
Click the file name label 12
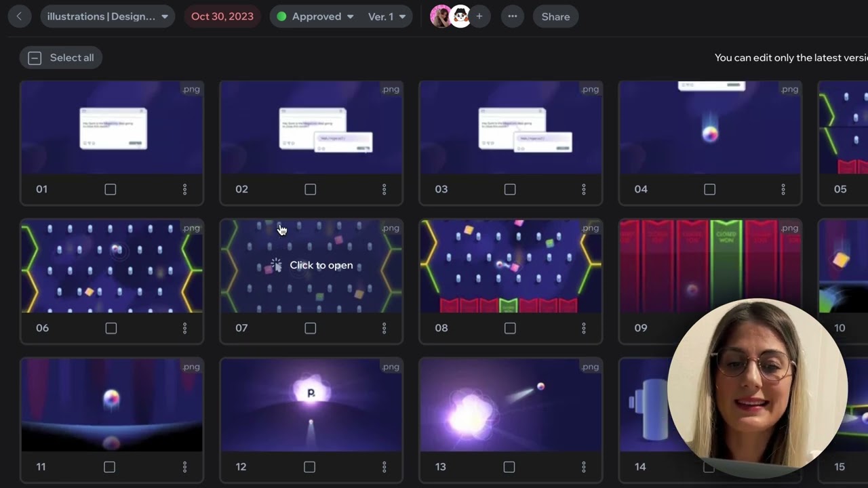tap(241, 467)
